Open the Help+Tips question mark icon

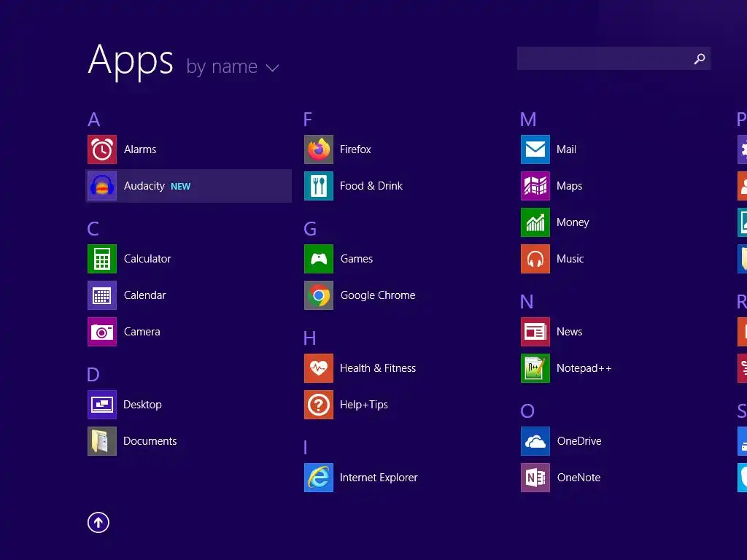(319, 404)
